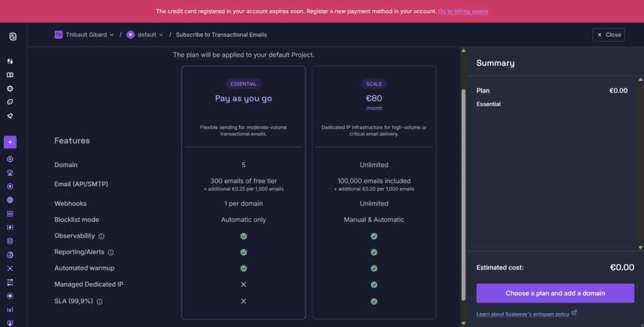
Task: Open the leaf icon in the sidebar
Action: tap(10, 103)
